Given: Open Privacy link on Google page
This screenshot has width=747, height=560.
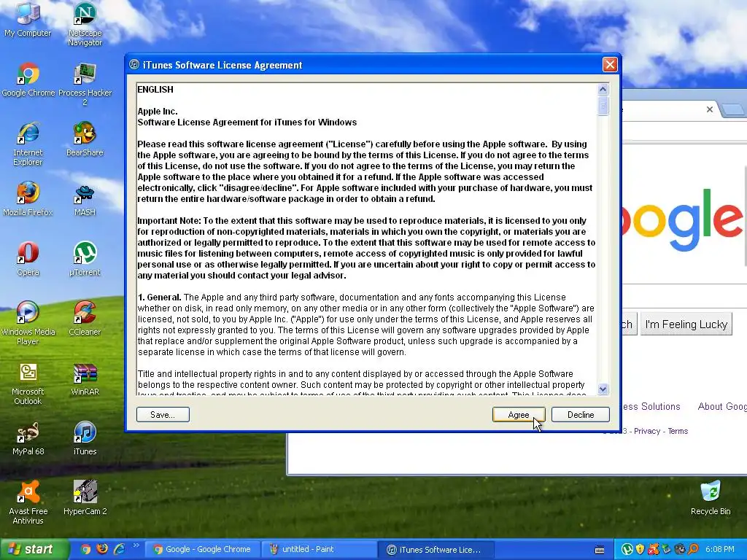Looking at the screenshot, I should point(646,431).
